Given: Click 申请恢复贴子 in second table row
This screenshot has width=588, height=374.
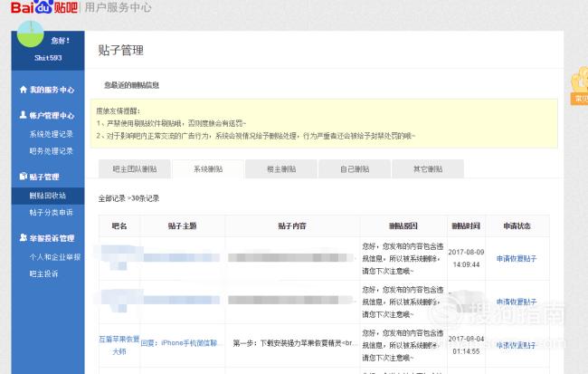Looking at the screenshot, I should pyautogui.click(x=517, y=302).
